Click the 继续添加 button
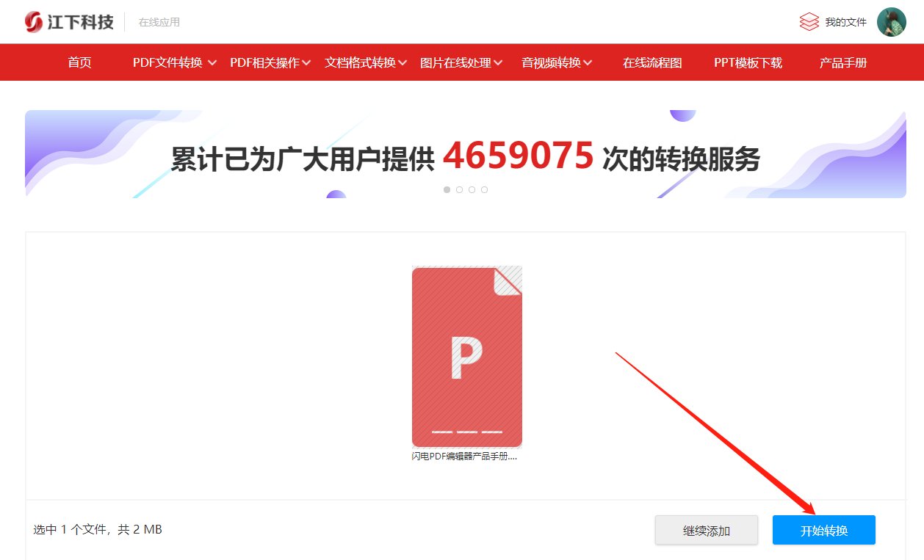This screenshot has width=924, height=560. coord(706,529)
